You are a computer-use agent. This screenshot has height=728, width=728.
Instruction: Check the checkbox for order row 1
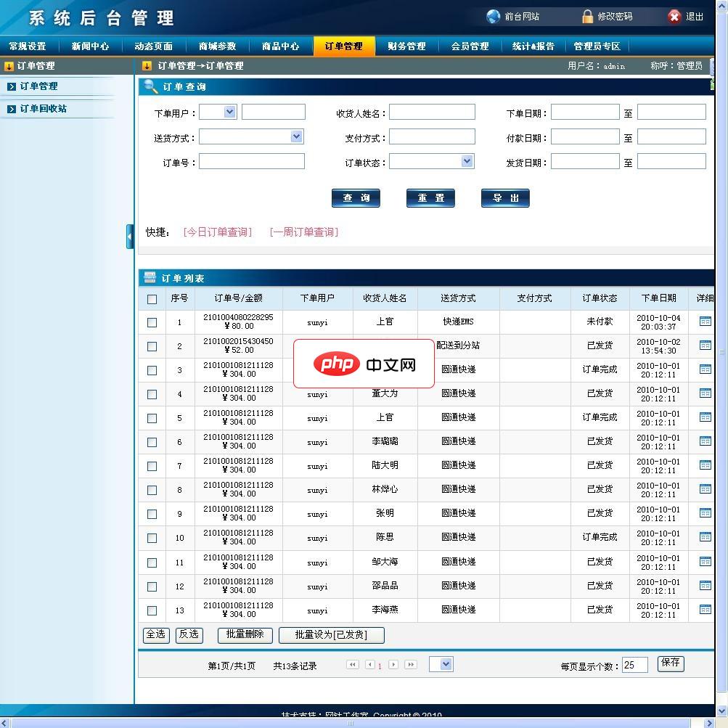coord(151,322)
